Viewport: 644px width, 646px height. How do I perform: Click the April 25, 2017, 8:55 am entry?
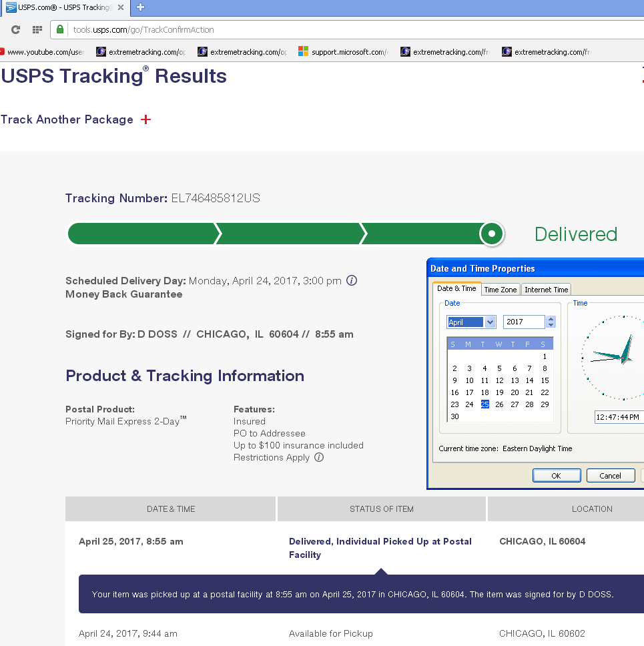coord(131,541)
